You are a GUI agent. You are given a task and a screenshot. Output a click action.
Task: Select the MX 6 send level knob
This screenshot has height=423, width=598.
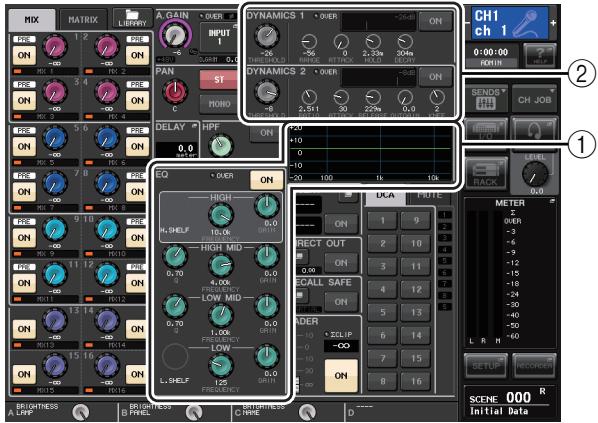click(107, 138)
